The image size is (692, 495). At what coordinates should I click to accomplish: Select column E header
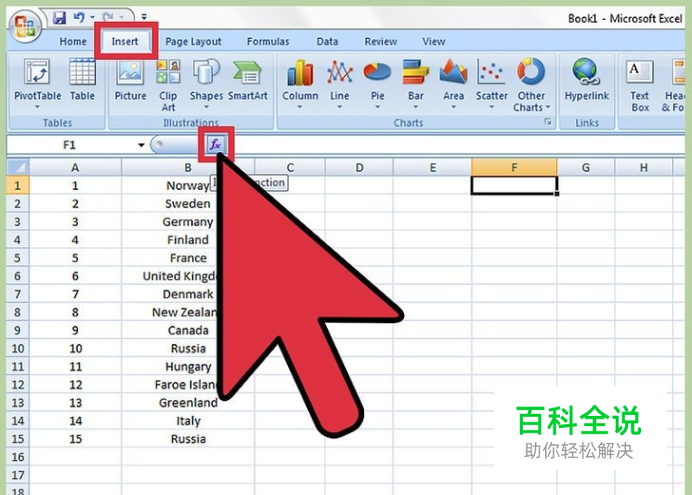(432, 168)
